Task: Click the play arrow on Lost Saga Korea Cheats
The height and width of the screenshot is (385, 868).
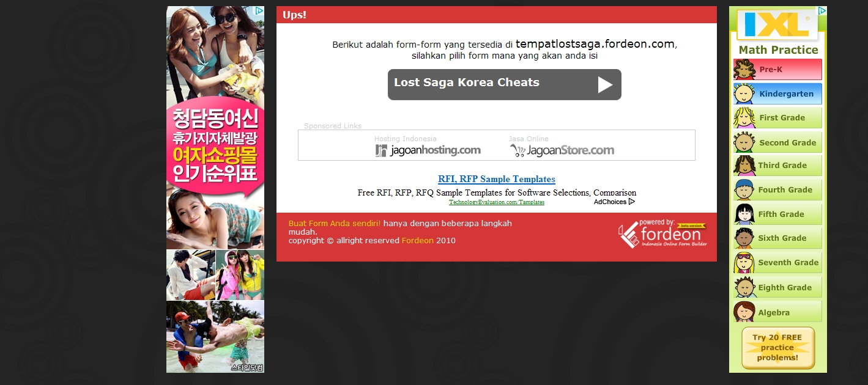Action: tap(605, 84)
